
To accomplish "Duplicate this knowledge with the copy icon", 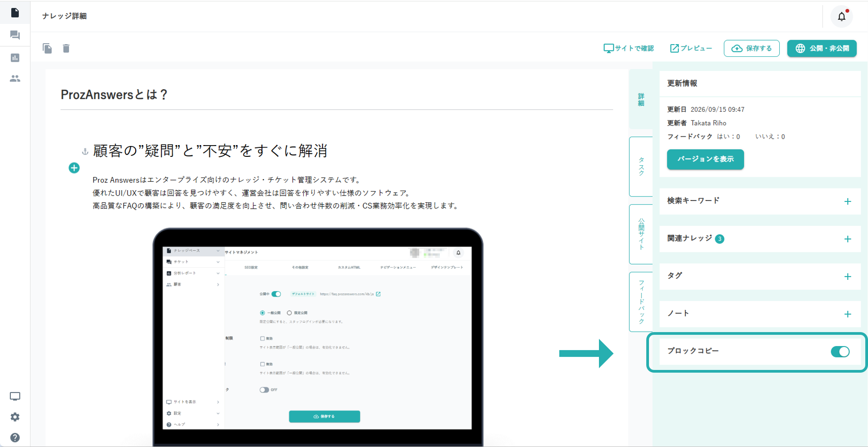I will [47, 48].
